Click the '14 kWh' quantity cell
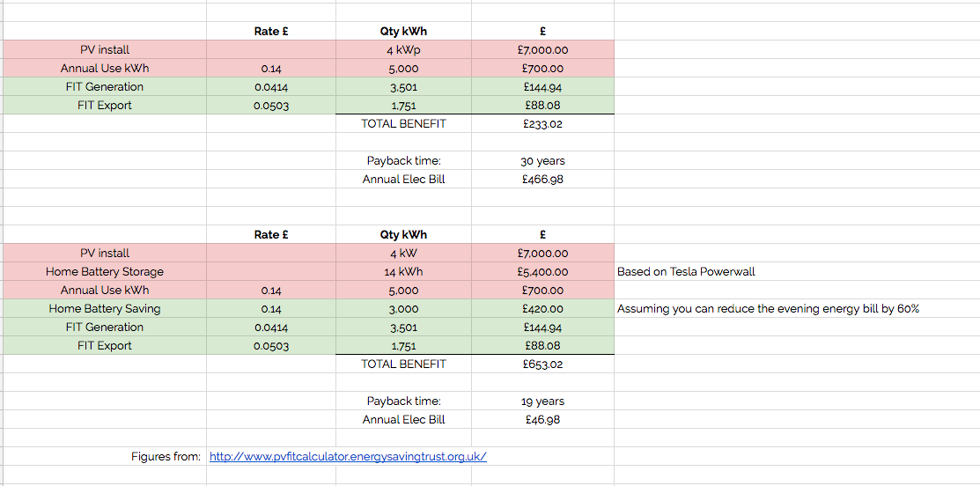The width and height of the screenshot is (980, 486). click(x=403, y=272)
